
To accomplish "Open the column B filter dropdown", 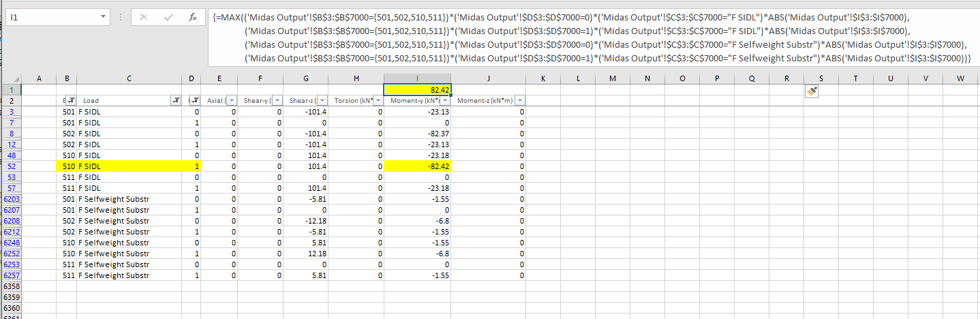I will [70, 101].
